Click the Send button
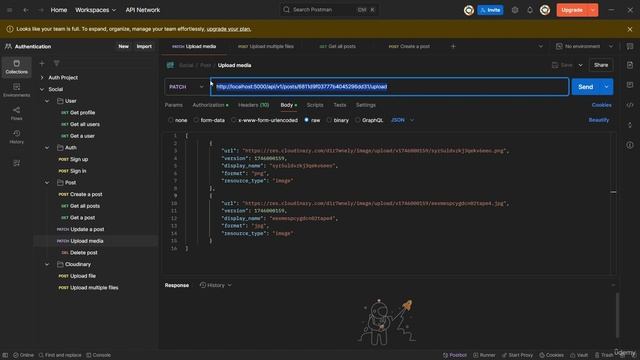Viewport: 640px width, 360px height. pyautogui.click(x=586, y=87)
